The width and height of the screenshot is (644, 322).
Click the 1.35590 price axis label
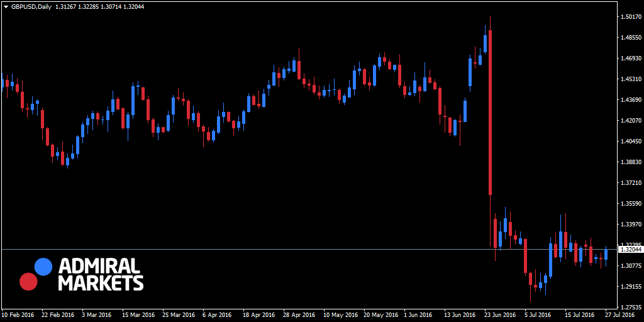click(x=630, y=204)
